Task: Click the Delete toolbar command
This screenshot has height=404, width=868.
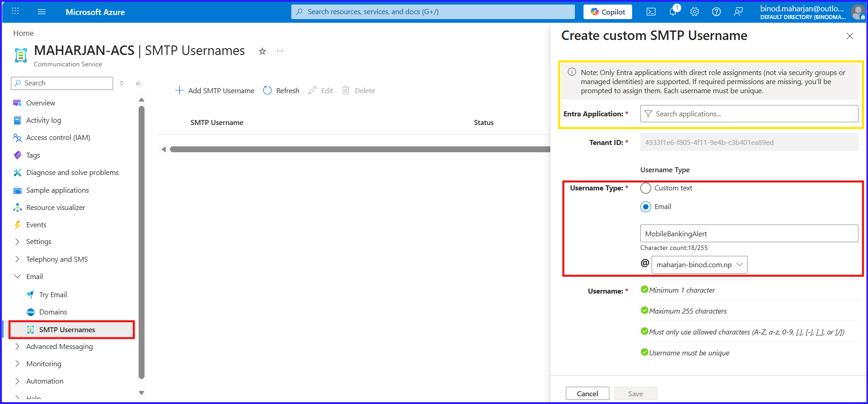Action: 359,90
